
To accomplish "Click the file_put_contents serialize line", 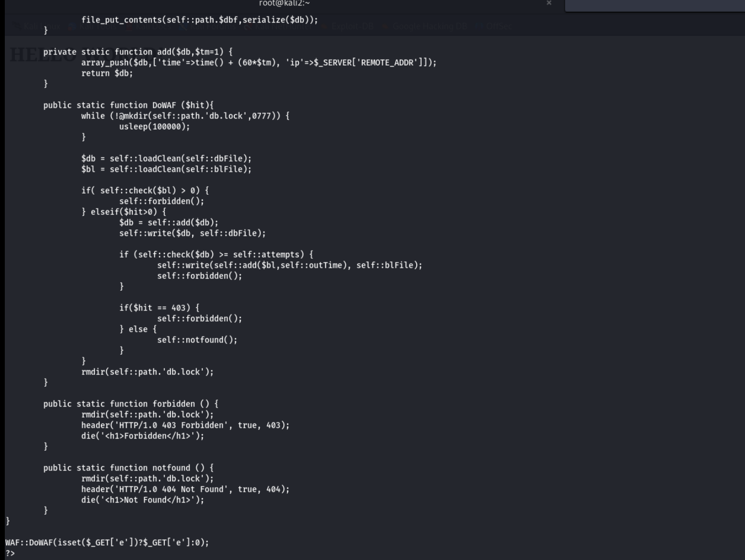I will [200, 20].
